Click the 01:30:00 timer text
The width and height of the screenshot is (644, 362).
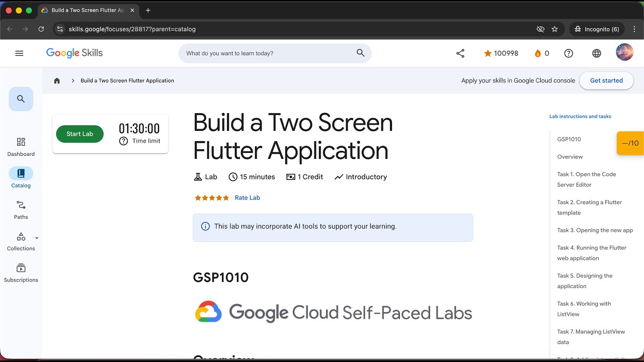[139, 128]
